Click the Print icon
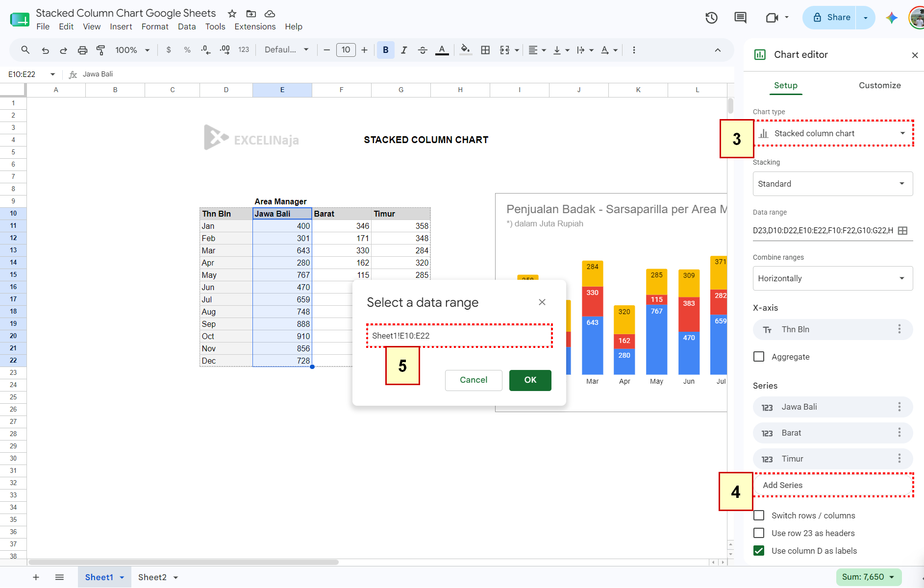This screenshot has height=588, width=924. 82,50
